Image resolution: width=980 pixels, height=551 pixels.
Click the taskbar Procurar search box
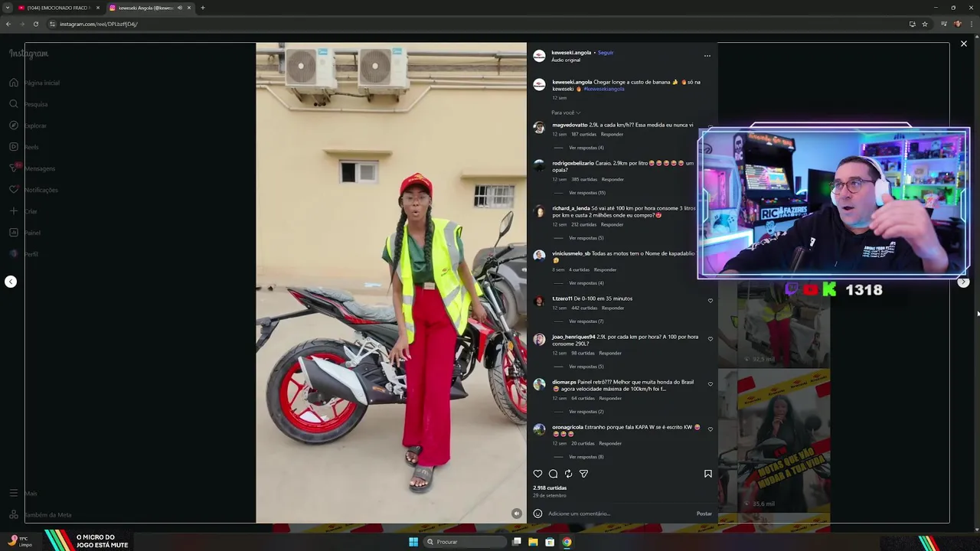click(465, 542)
